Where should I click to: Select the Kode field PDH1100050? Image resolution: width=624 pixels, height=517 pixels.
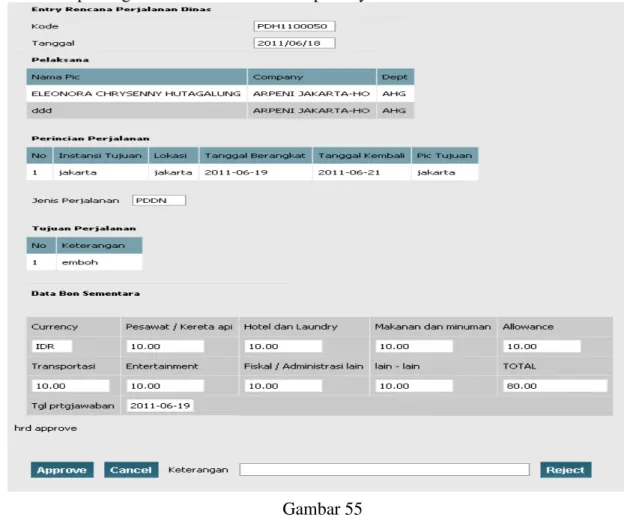294,26
